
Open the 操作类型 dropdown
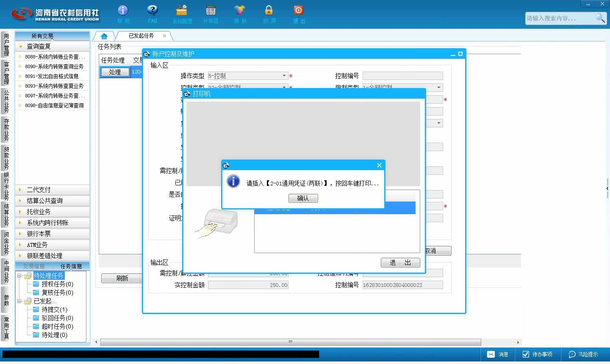coord(284,76)
